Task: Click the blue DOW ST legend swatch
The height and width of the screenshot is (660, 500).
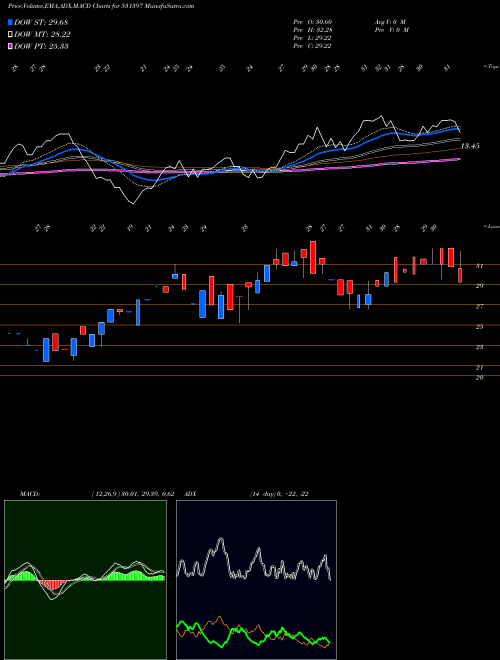Action: (x=11, y=22)
